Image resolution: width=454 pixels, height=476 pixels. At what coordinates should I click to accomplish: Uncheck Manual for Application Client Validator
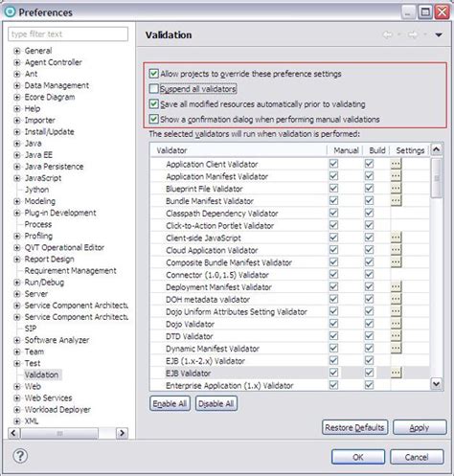tap(333, 164)
